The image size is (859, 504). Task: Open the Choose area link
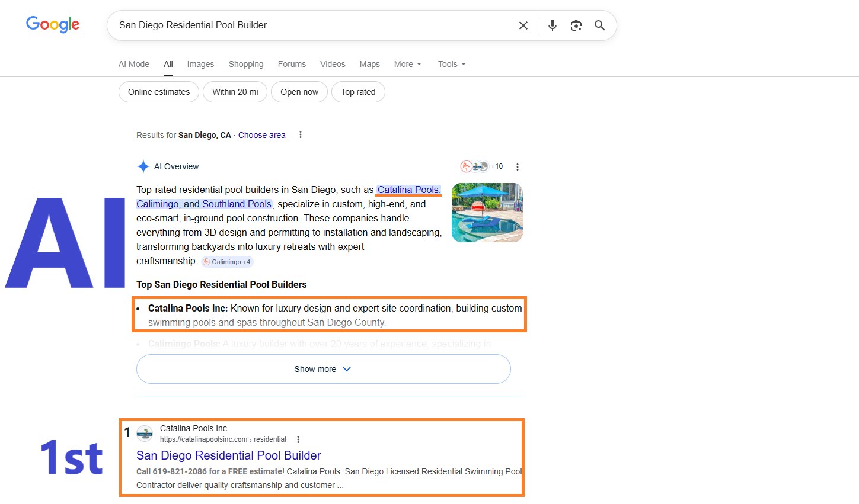click(x=262, y=135)
